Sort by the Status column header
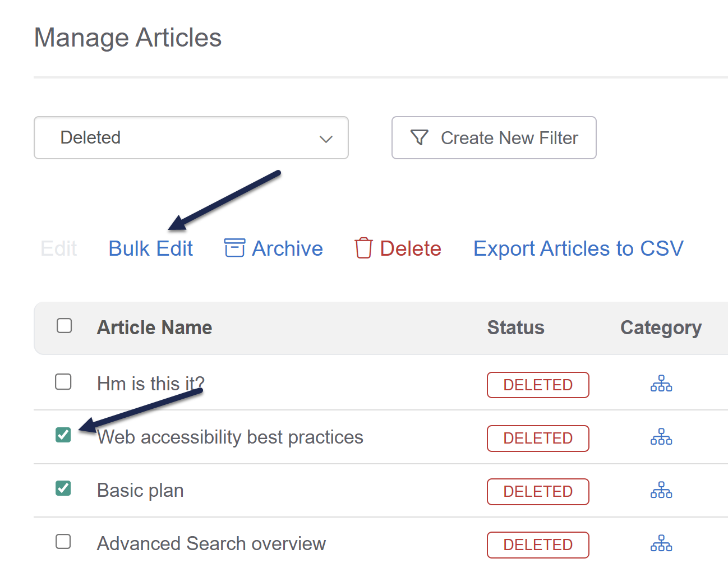 tap(515, 327)
